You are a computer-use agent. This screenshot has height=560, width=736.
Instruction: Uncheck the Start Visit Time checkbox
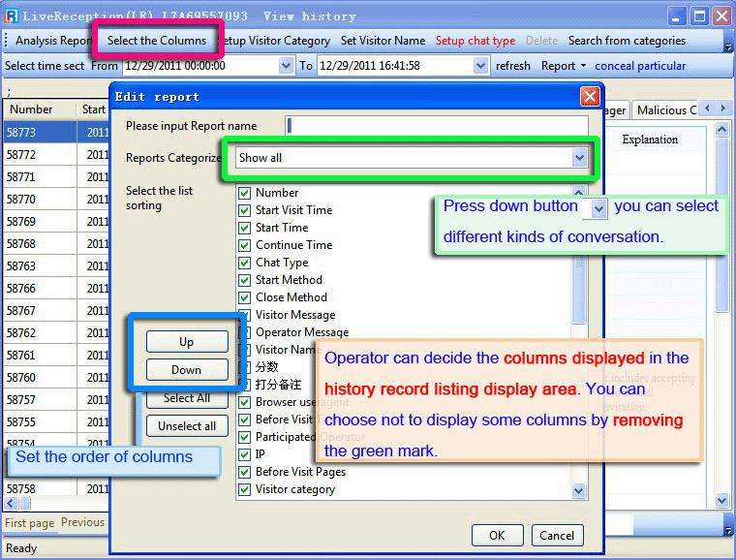click(x=244, y=210)
